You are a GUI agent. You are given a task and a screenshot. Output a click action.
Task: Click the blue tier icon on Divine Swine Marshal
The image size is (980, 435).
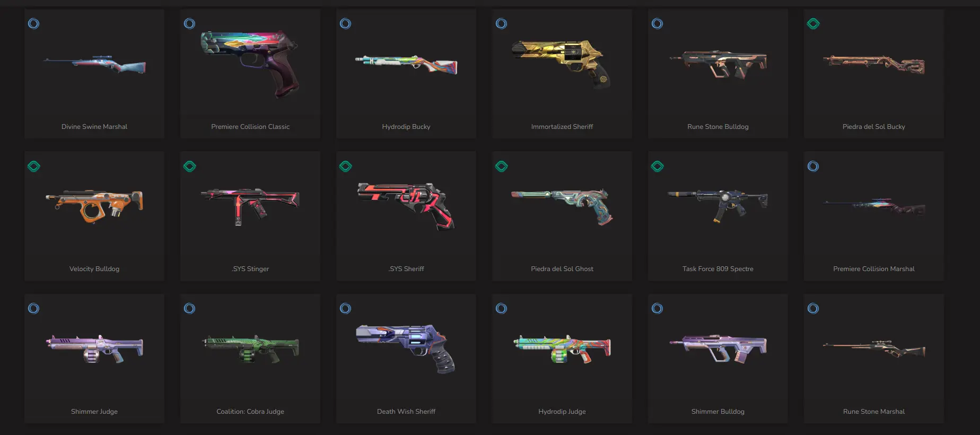click(33, 23)
